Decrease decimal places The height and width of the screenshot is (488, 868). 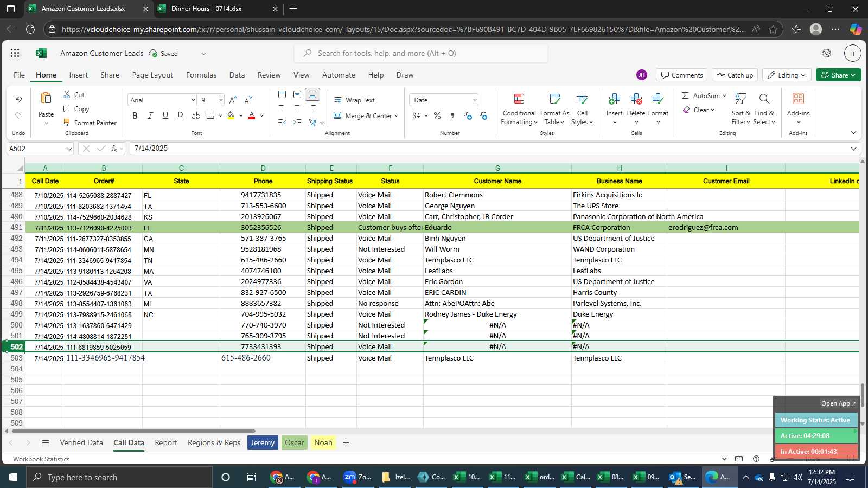(x=483, y=115)
